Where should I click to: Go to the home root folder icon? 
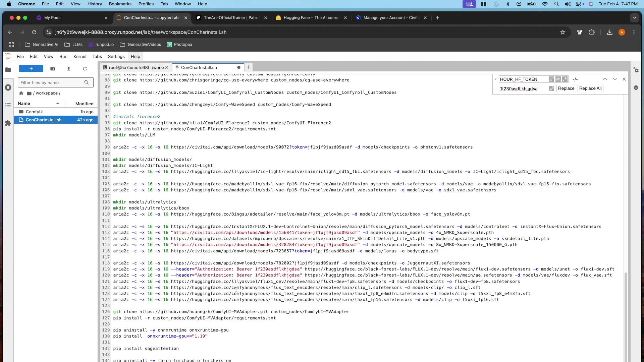click(x=21, y=93)
